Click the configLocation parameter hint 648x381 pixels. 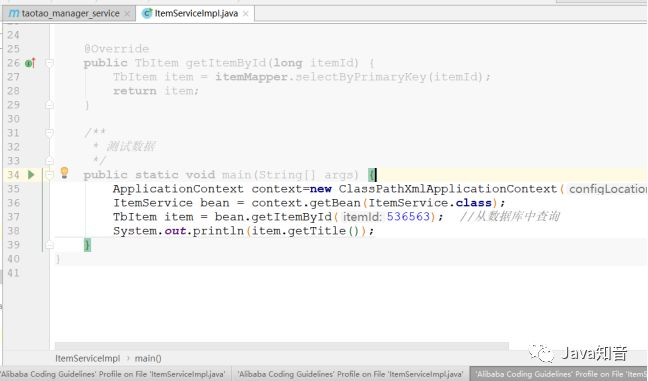click(x=608, y=189)
